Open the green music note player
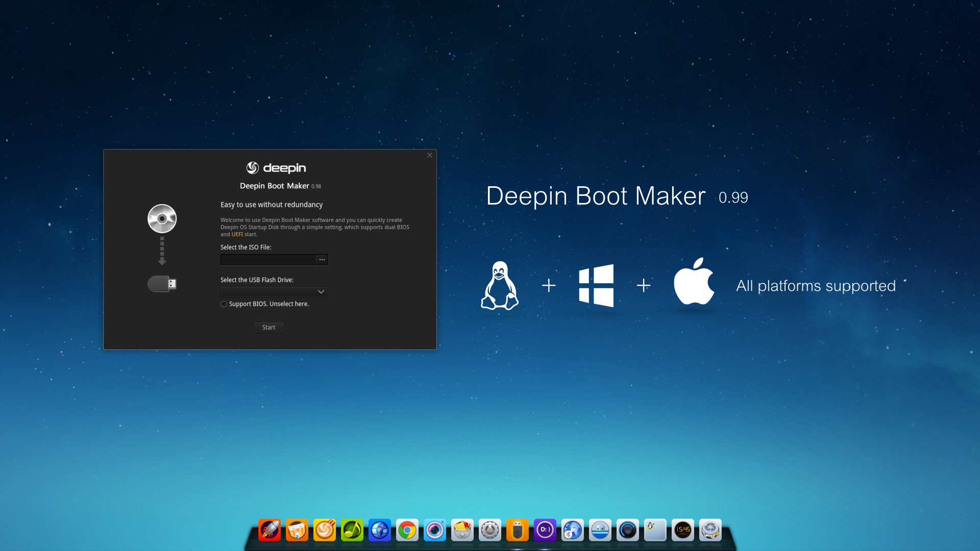980x551 pixels. (x=352, y=530)
